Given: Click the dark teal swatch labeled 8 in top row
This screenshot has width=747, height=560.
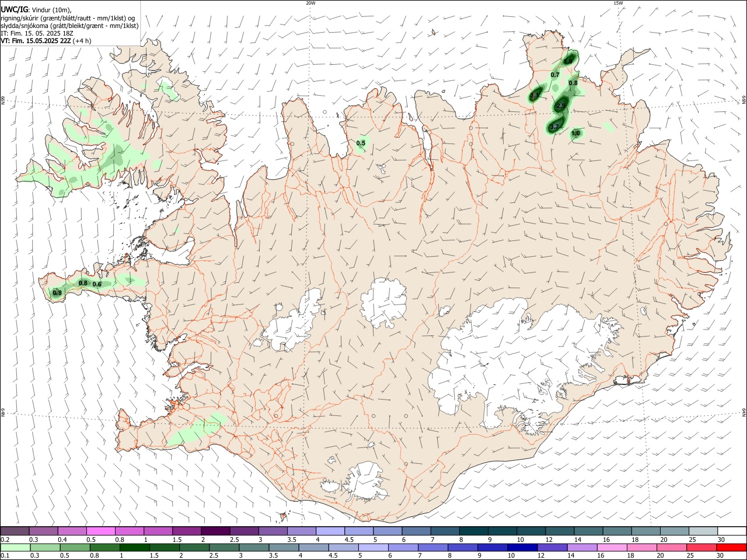Looking at the screenshot, I should (x=473, y=531).
